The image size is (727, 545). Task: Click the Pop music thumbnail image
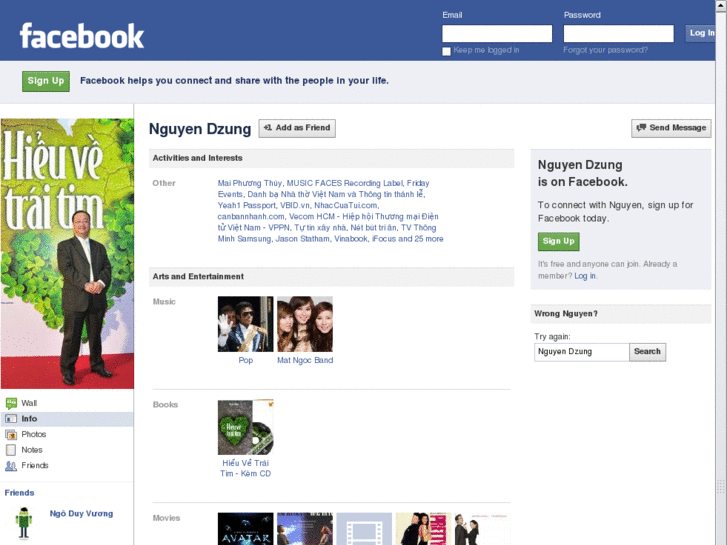[x=246, y=324]
